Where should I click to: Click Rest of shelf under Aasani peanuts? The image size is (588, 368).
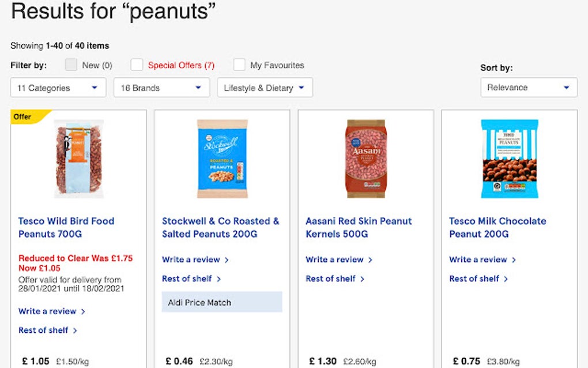[331, 278]
